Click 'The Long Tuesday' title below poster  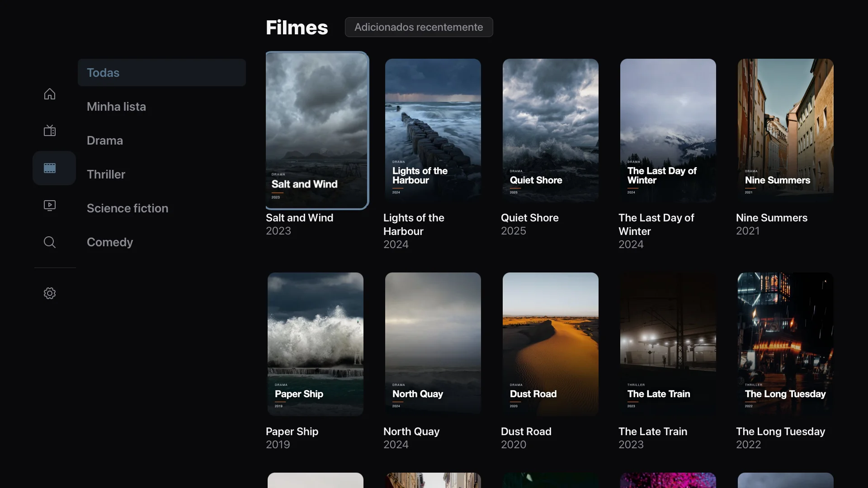click(x=781, y=432)
